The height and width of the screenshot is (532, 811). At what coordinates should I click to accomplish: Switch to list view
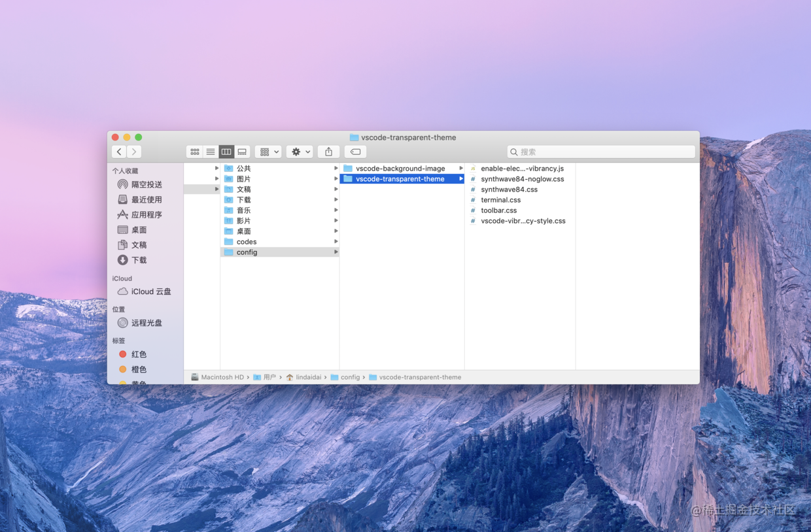pos(211,152)
